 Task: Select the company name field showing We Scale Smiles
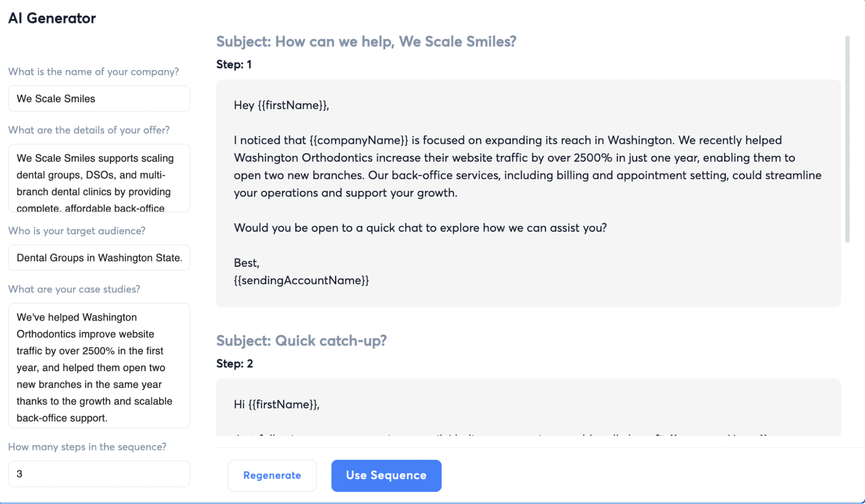pyautogui.click(x=99, y=98)
